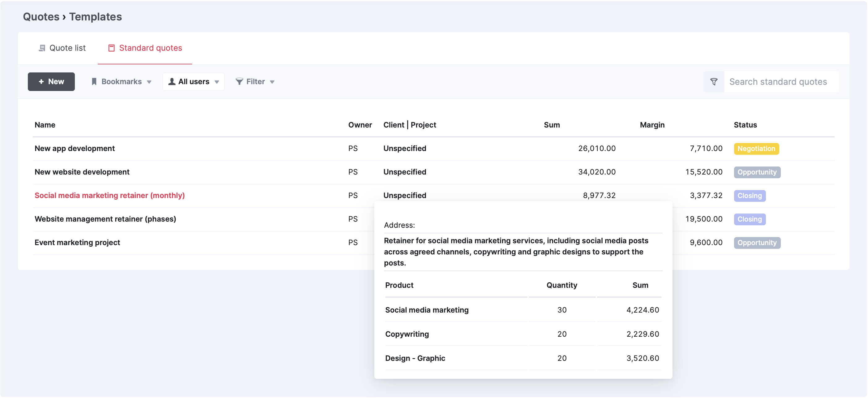Click the plus icon on New button
Screen dimensions: 868x398
click(41, 82)
